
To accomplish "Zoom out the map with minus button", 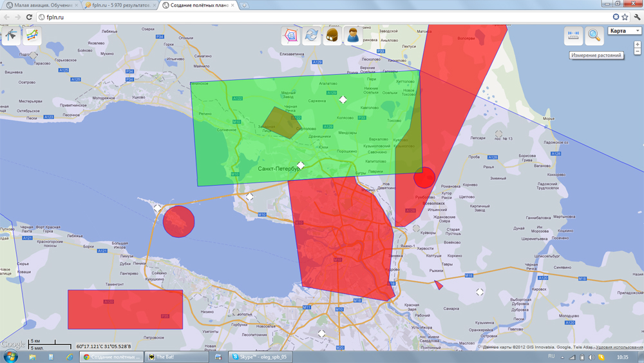I will pyautogui.click(x=638, y=52).
